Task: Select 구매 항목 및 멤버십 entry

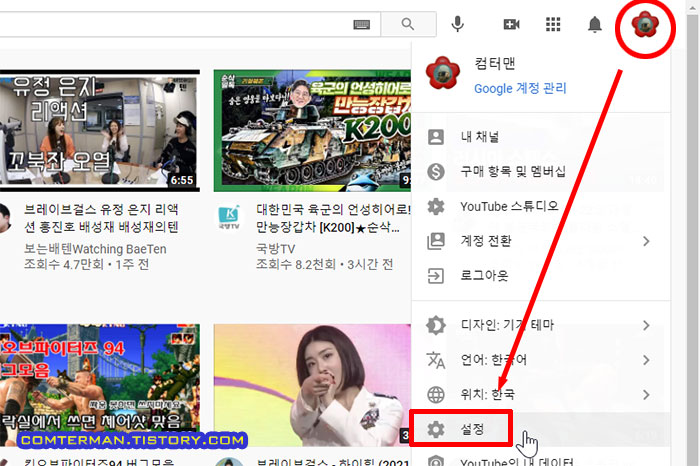Action: 541,171
